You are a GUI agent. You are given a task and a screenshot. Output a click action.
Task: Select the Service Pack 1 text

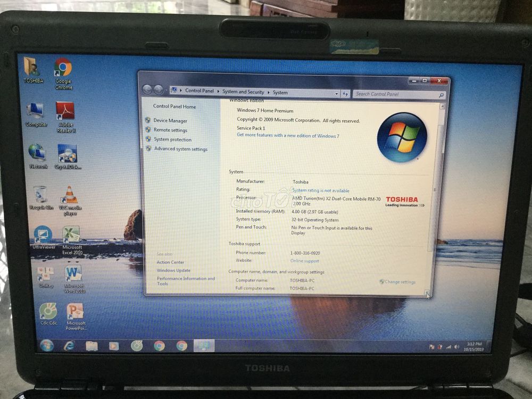(x=251, y=128)
